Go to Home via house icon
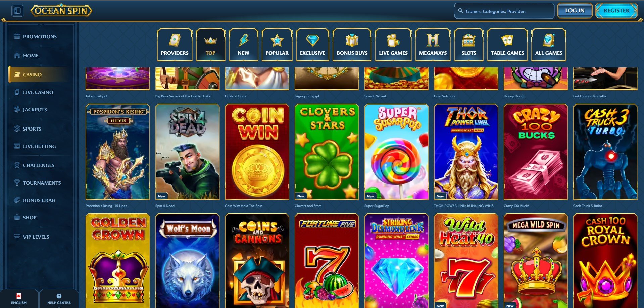Viewport: 644px width, 308px height. (x=17, y=55)
